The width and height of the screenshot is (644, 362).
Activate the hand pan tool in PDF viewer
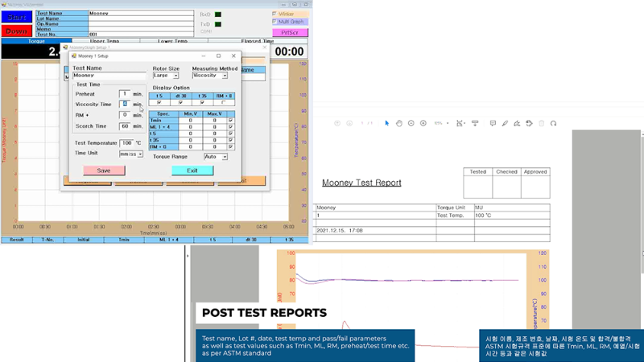point(398,123)
